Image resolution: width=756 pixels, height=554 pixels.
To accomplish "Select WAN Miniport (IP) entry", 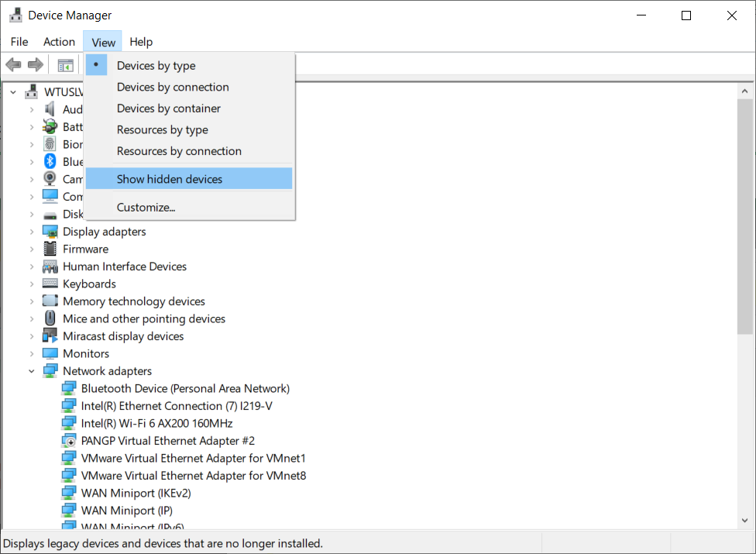I will 126,510.
